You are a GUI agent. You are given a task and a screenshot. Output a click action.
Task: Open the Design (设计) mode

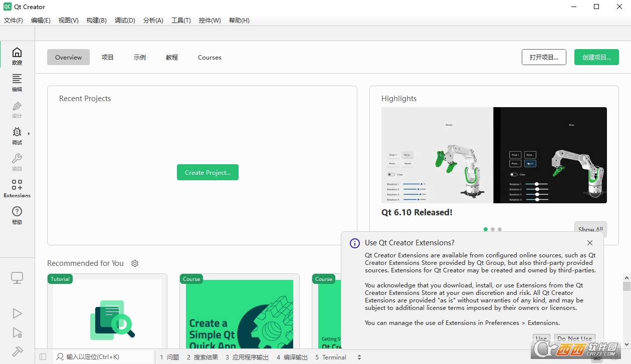pos(17,109)
